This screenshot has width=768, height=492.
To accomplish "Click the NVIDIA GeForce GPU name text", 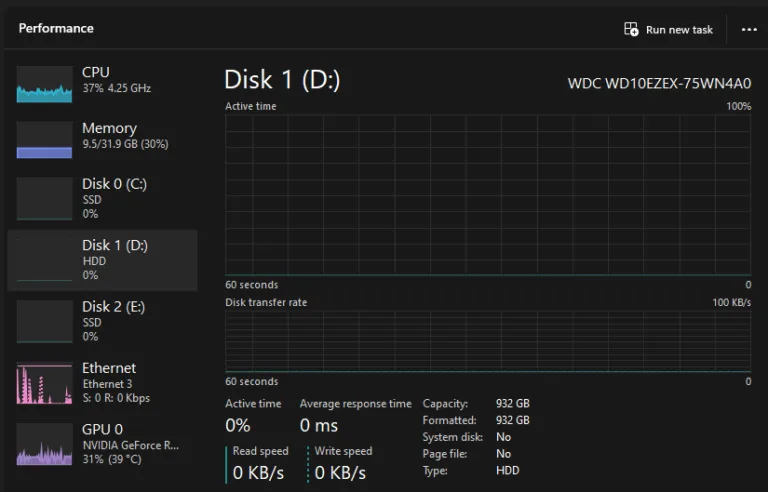I will [x=130, y=445].
